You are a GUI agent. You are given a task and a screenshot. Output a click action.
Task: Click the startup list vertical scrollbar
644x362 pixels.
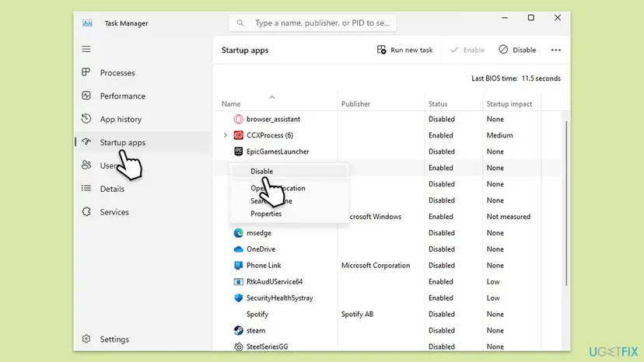566,204
